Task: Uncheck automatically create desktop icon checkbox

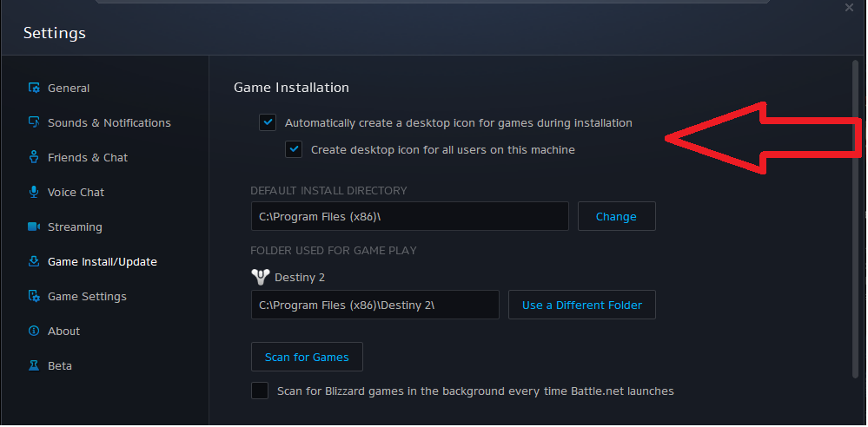Action: pyautogui.click(x=268, y=122)
